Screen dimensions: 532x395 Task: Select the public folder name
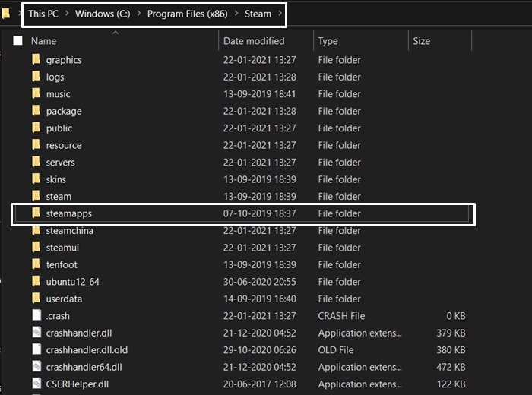59,128
